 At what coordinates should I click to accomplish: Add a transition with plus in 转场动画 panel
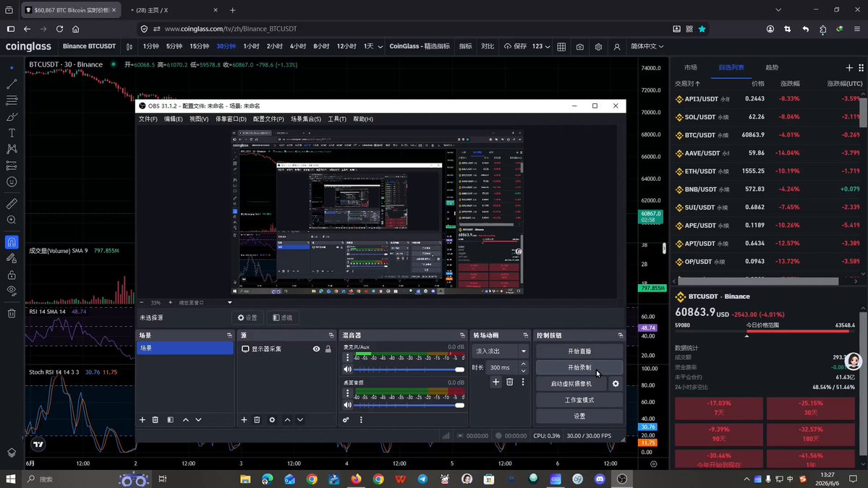(x=495, y=382)
